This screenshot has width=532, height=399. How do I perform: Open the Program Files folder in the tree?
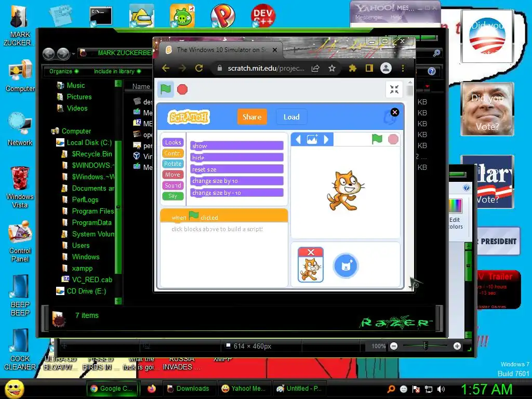88,211
